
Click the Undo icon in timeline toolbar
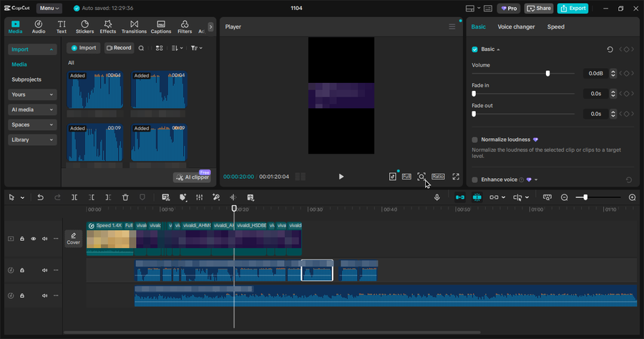(40, 197)
